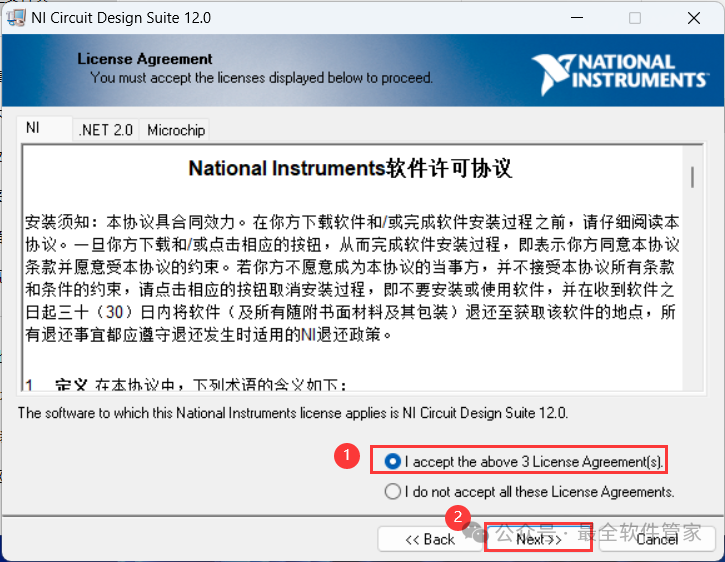Choose "I do not accept all these License Agreements"
725x562 pixels.
coord(393,491)
